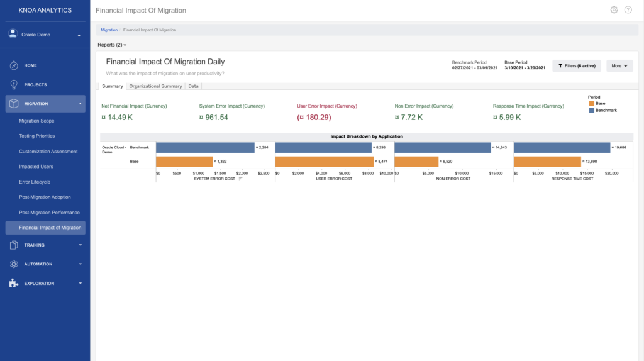
Task: Click the USER ERROR COST axis label
Action: coord(334,179)
